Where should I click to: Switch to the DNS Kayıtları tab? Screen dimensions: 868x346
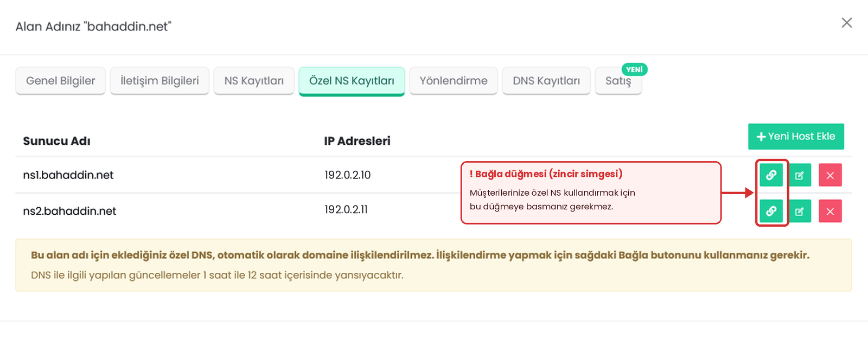pyautogui.click(x=546, y=81)
